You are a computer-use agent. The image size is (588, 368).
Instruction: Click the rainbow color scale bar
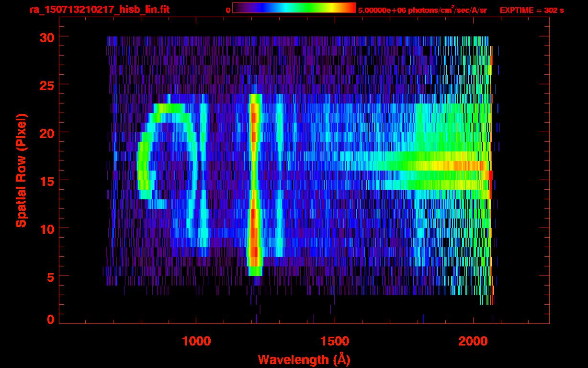(294, 8)
